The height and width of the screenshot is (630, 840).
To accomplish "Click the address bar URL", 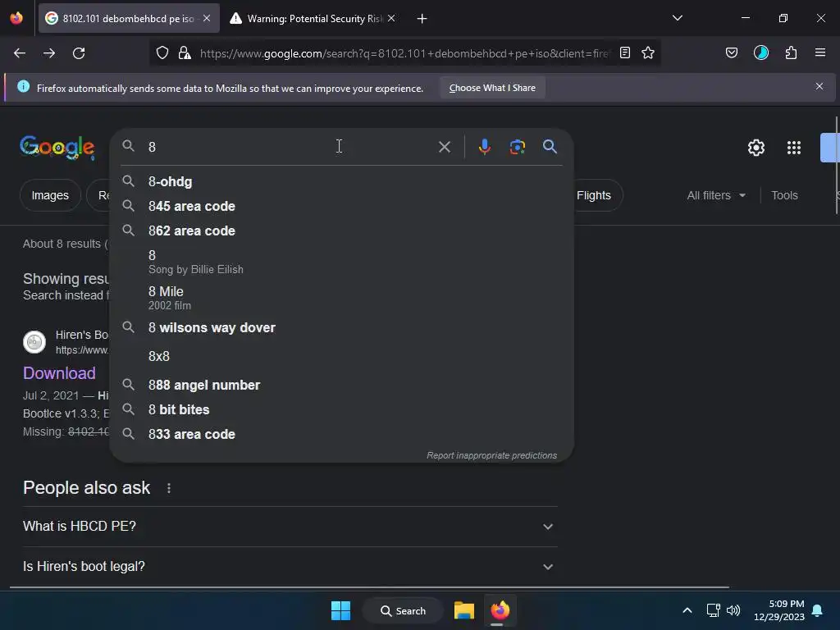I will click(404, 53).
